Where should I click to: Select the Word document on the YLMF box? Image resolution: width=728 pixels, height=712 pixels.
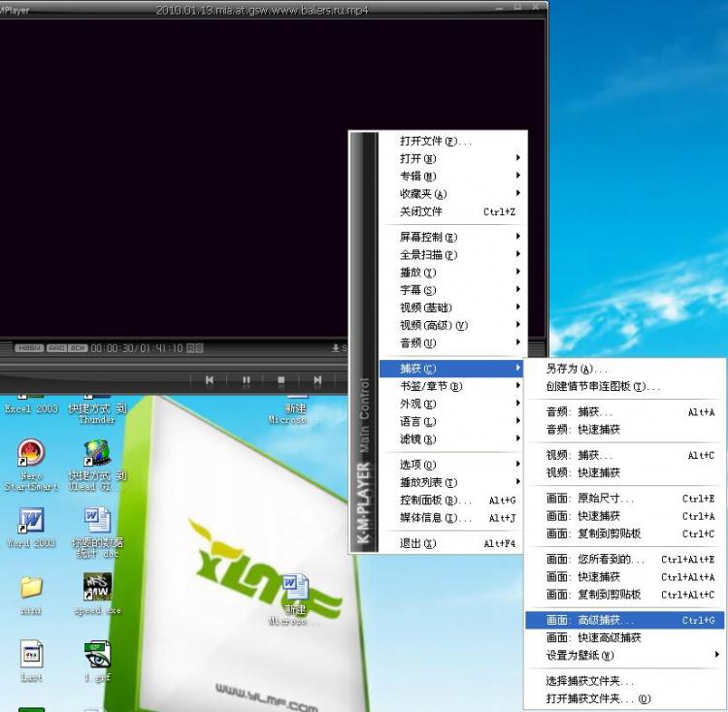(x=295, y=589)
